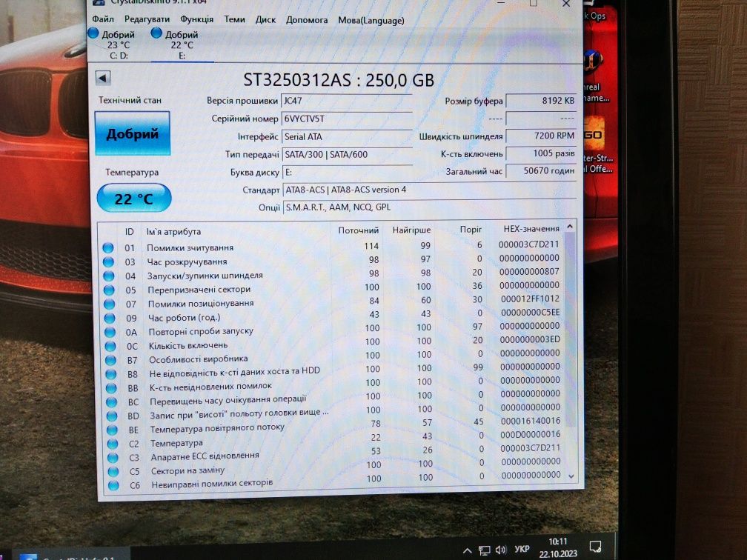The image size is (747, 560).
Task: Open the Допомога menu
Action: pos(306,20)
